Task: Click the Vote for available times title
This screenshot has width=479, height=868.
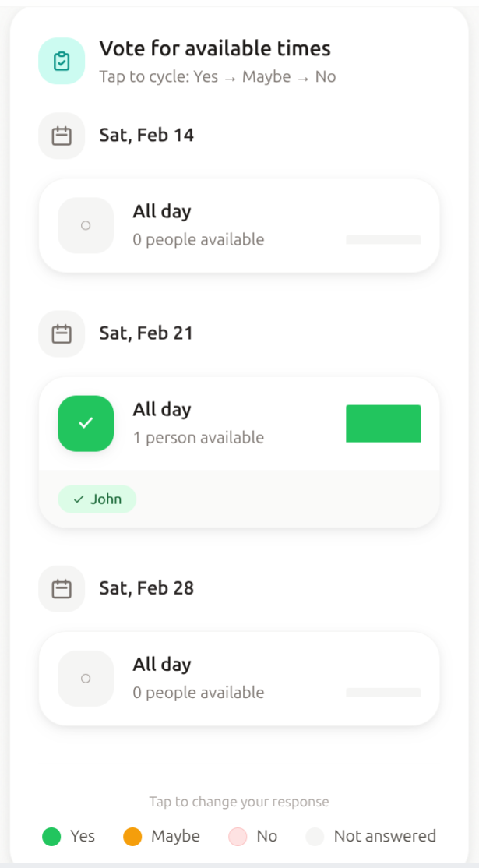Action: 215,48
